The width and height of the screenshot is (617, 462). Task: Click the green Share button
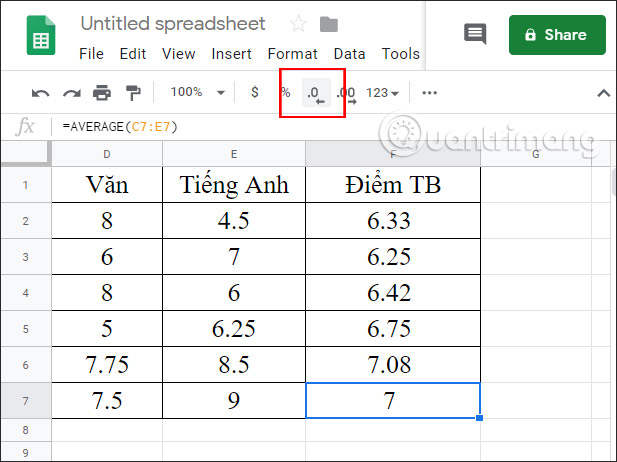[557, 34]
